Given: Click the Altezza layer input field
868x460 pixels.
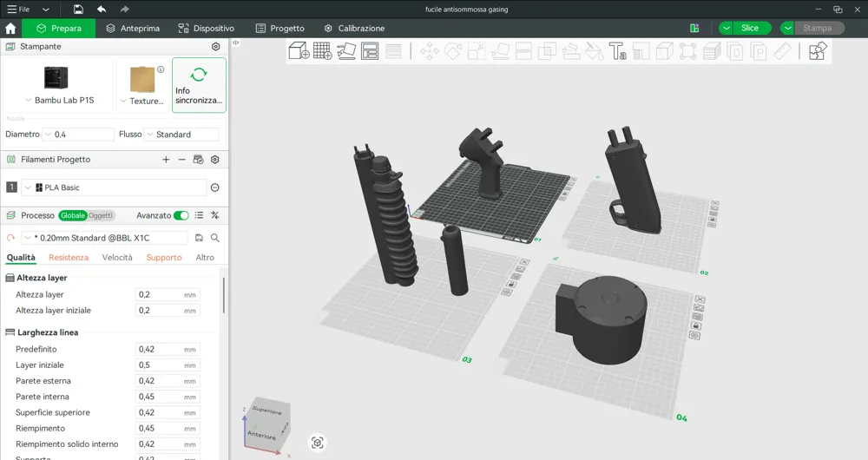Looking at the screenshot, I should (159, 295).
